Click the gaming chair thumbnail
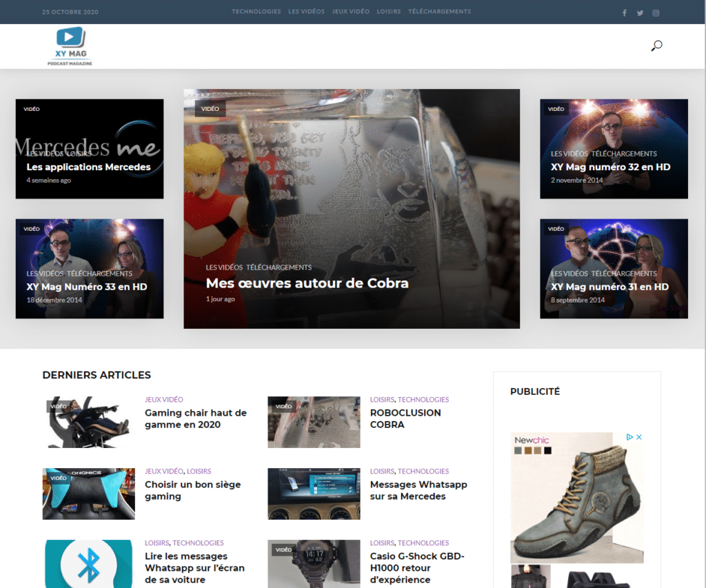The width and height of the screenshot is (706, 588). coord(89,422)
